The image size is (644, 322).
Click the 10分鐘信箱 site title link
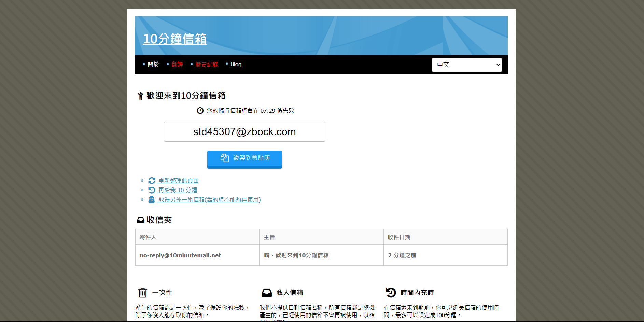point(174,39)
